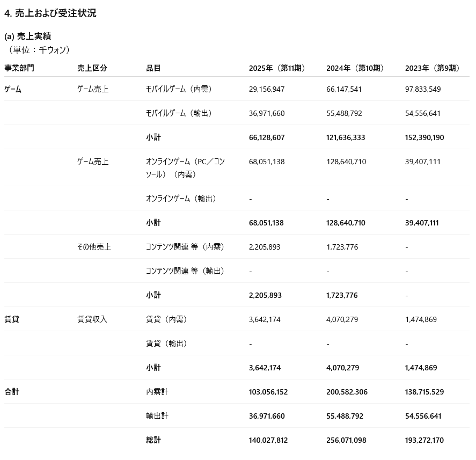This screenshot has height=460, width=476.
Task: Click the 2025 grand total 140,027,812
Action: [x=268, y=440]
